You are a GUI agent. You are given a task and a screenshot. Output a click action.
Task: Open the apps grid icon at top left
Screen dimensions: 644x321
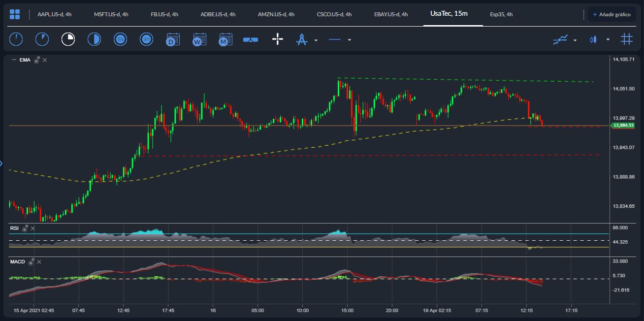[x=15, y=14]
